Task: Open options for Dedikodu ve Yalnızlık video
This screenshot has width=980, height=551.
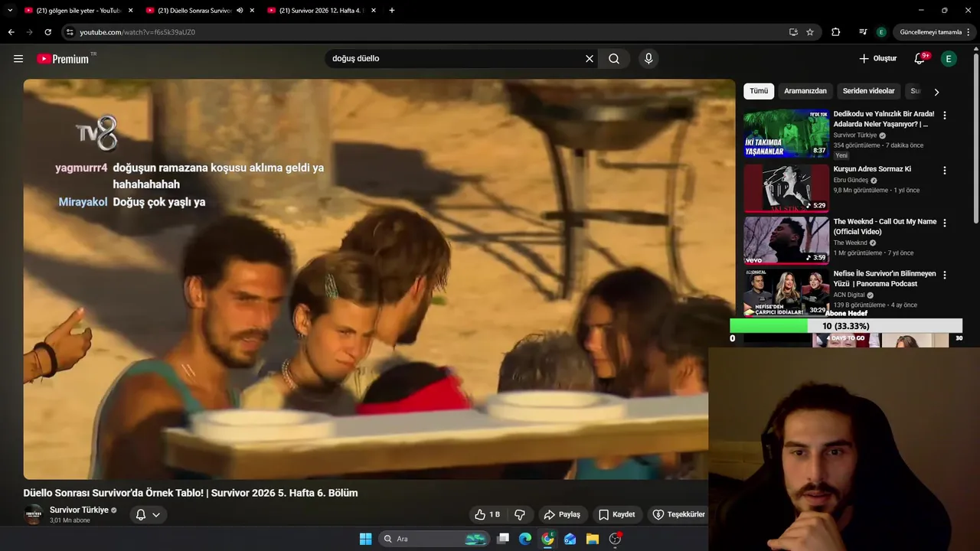Action: pyautogui.click(x=944, y=116)
